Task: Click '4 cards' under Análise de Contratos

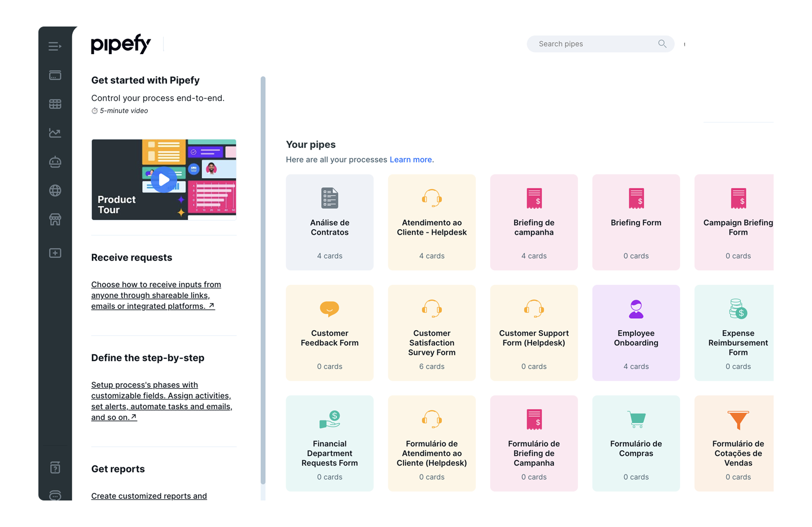Action: [330, 256]
